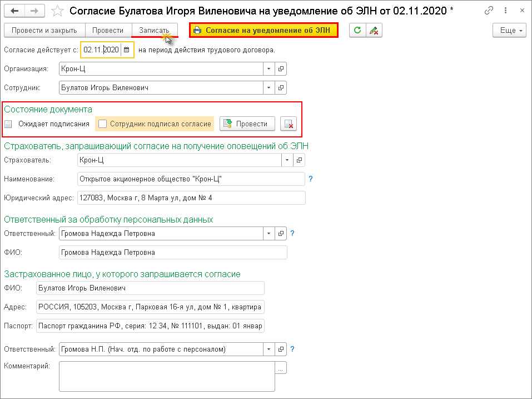Expand Ответственный Громова Надежда Петровна dropdown
The width and height of the screenshot is (532, 399).
pyautogui.click(x=269, y=233)
